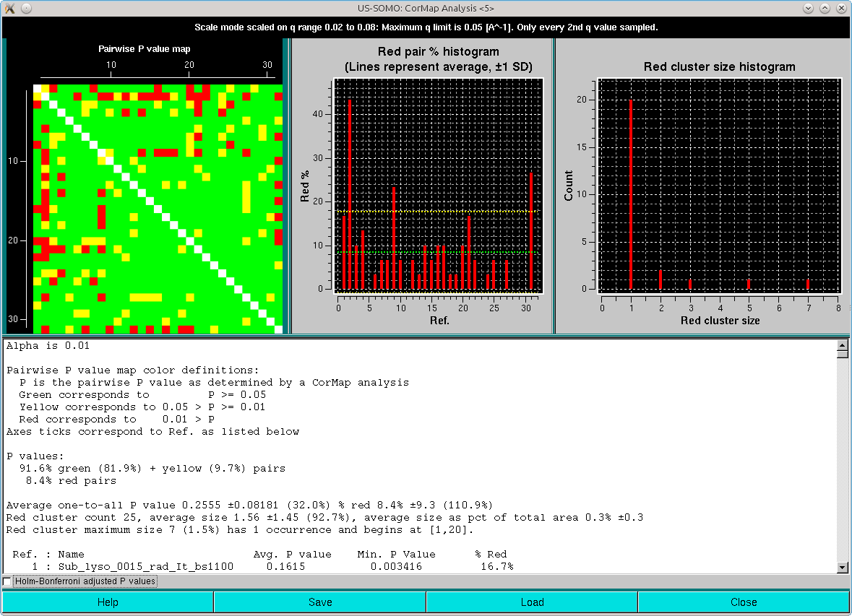Click the scrollbar up arrow on the text pane

844,346
